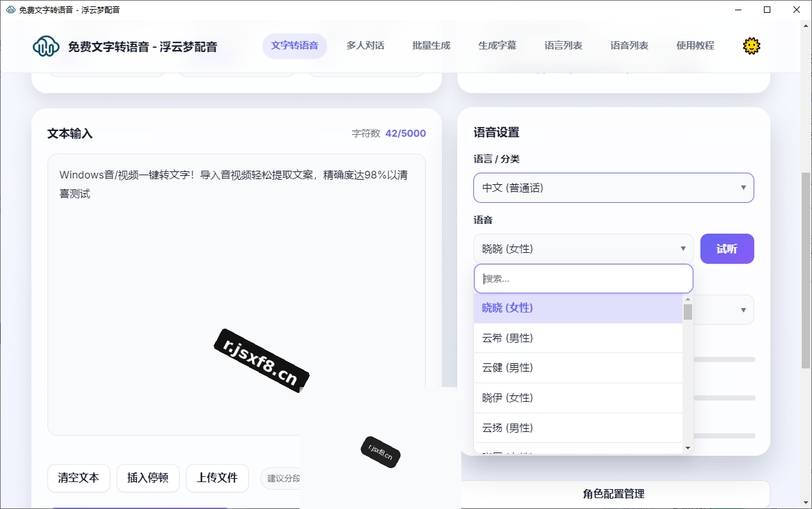Click the app logo icon in the header
Screen dimensions: 812x509
click(46, 46)
